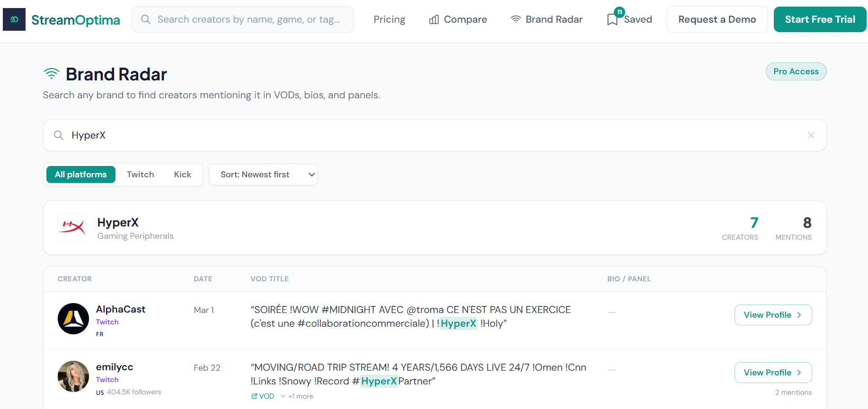Click the Twitch label under emilycc

(107, 380)
